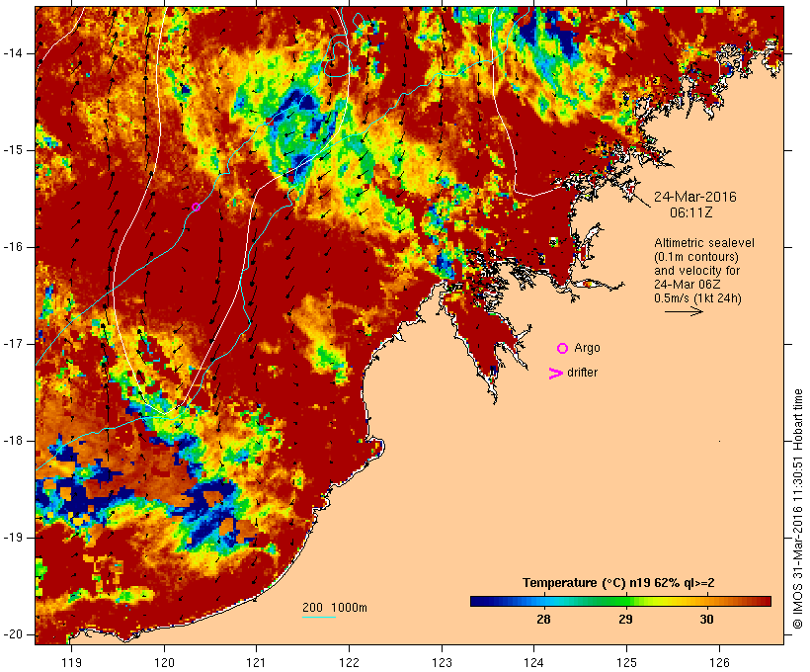Click latitude label -19 on left axis

pos(13,538)
